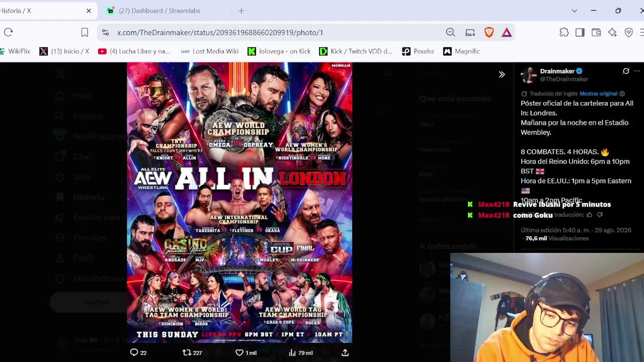Share the photo post

345,353
